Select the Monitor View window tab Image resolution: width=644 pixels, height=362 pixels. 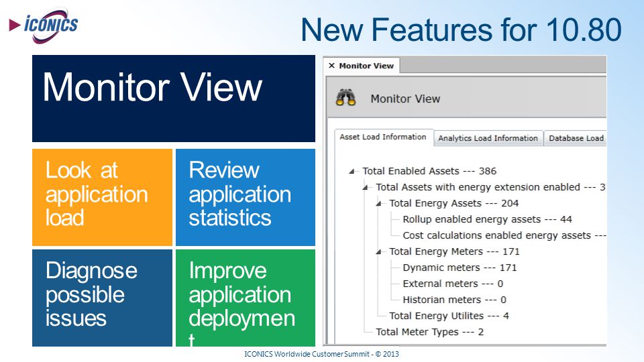362,66
